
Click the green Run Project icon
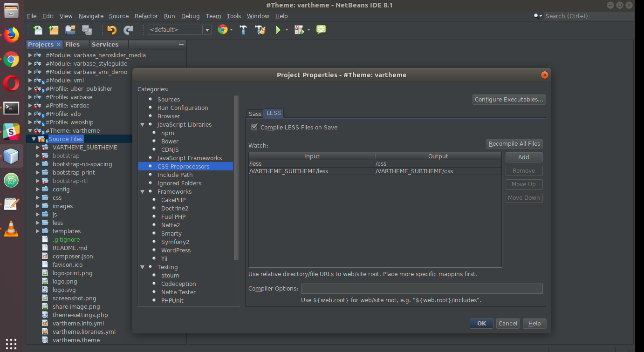coord(278,30)
